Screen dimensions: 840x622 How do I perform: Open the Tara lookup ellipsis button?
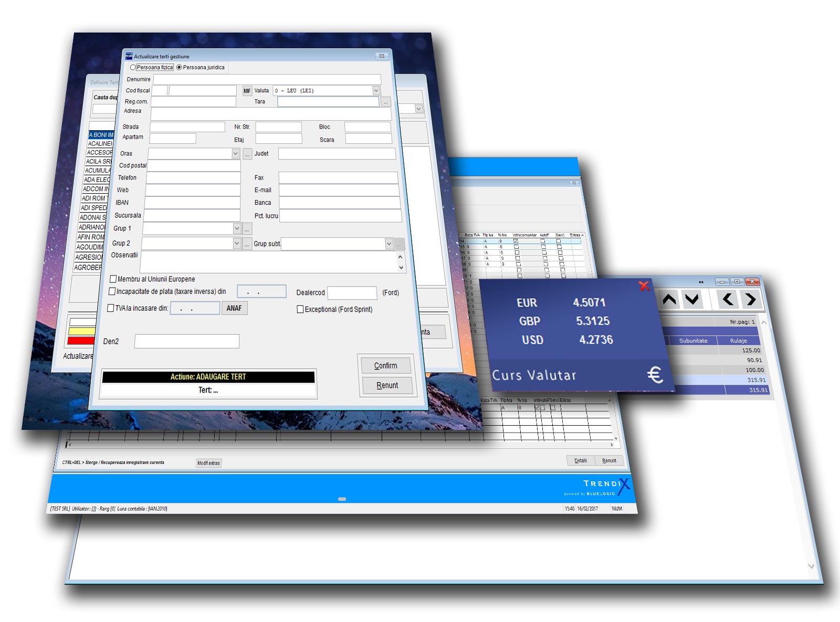(x=386, y=102)
